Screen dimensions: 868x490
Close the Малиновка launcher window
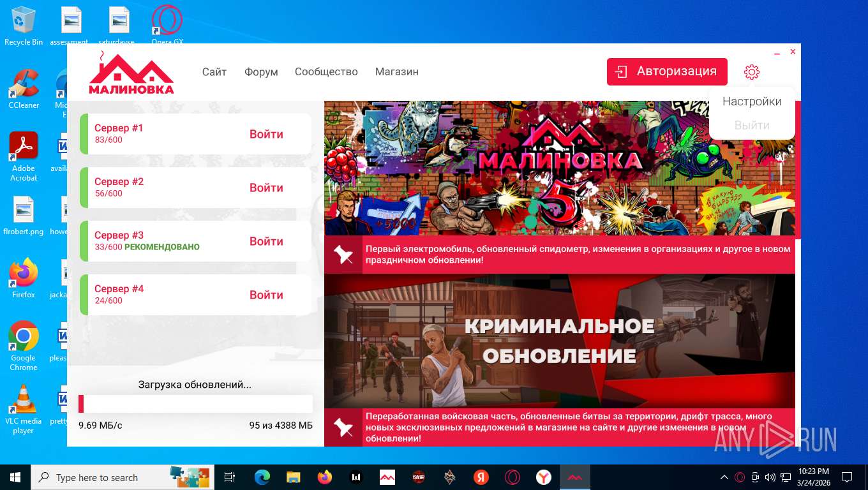(x=793, y=52)
